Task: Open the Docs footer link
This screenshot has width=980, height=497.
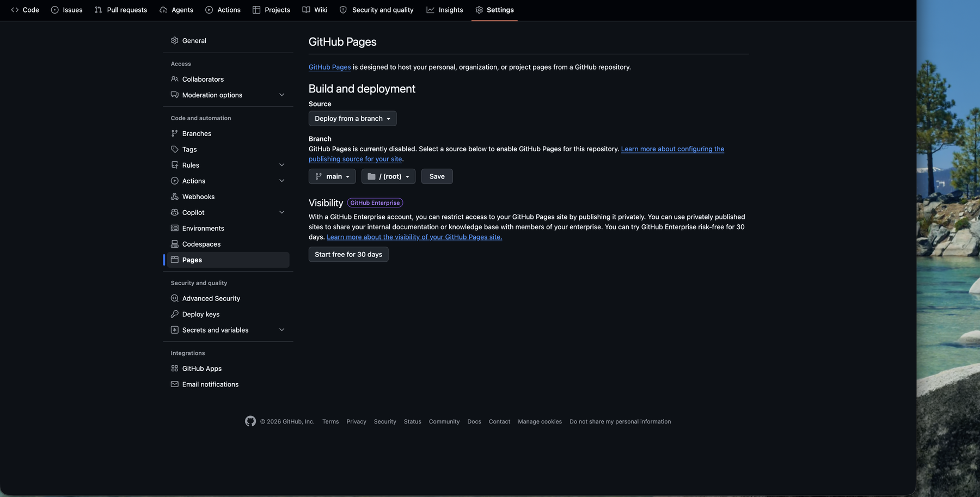Action: (x=474, y=422)
